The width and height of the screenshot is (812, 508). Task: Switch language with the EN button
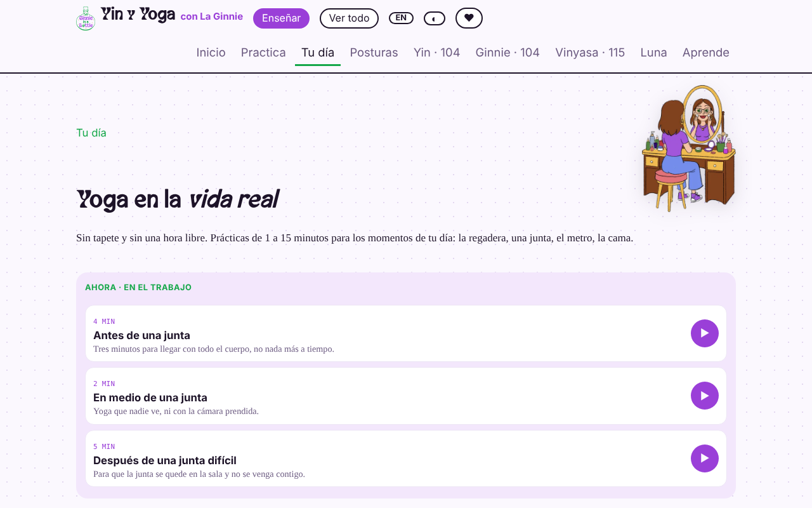point(401,18)
